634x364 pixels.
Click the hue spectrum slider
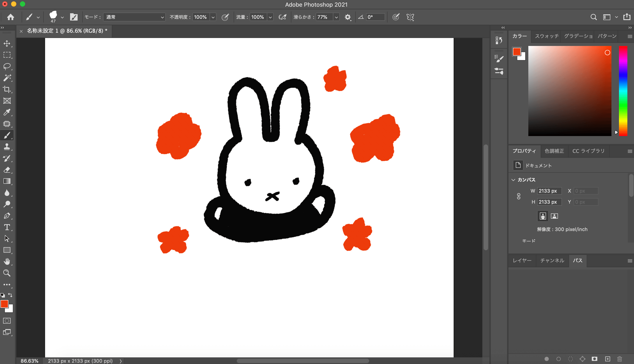[x=623, y=91]
